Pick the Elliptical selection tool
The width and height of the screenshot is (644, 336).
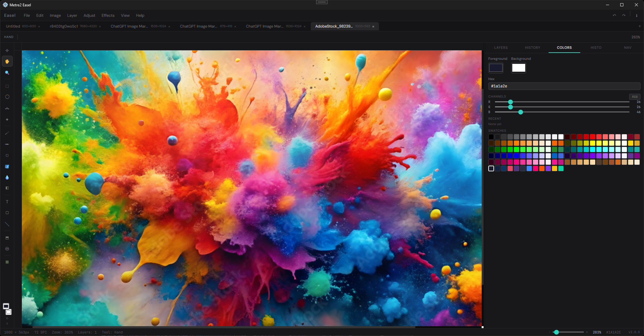point(7,97)
